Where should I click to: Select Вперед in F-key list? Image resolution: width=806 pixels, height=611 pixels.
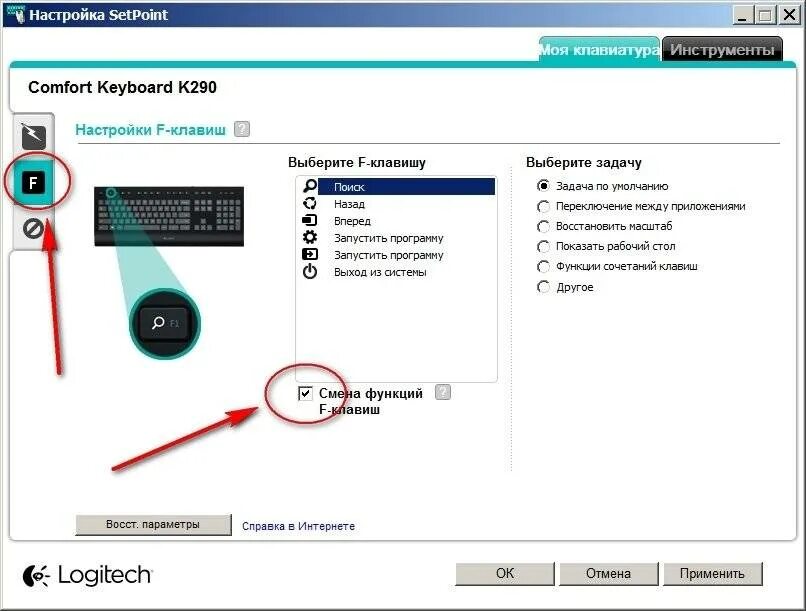click(x=353, y=221)
